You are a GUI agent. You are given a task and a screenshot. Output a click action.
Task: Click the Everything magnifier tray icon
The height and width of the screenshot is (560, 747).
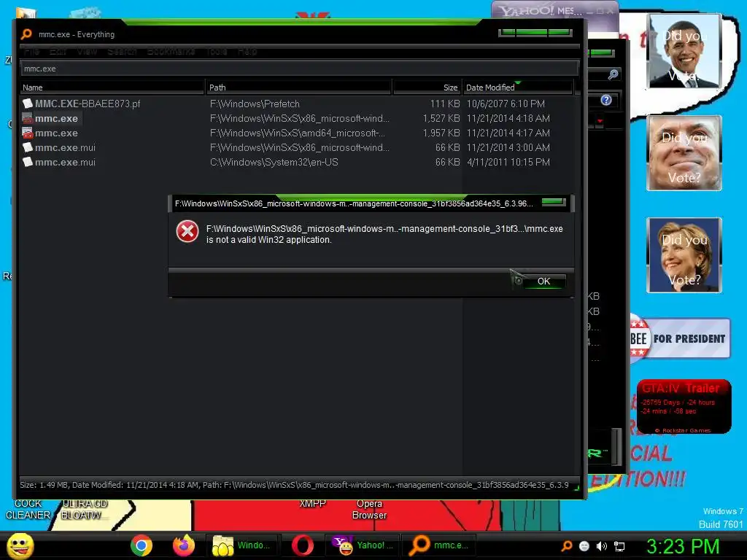[x=567, y=546]
